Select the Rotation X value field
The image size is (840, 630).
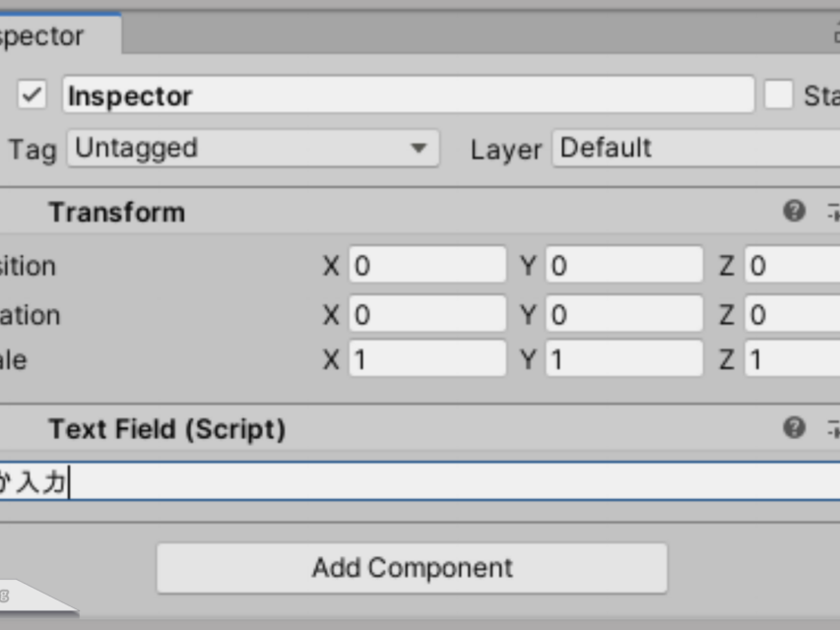427,313
